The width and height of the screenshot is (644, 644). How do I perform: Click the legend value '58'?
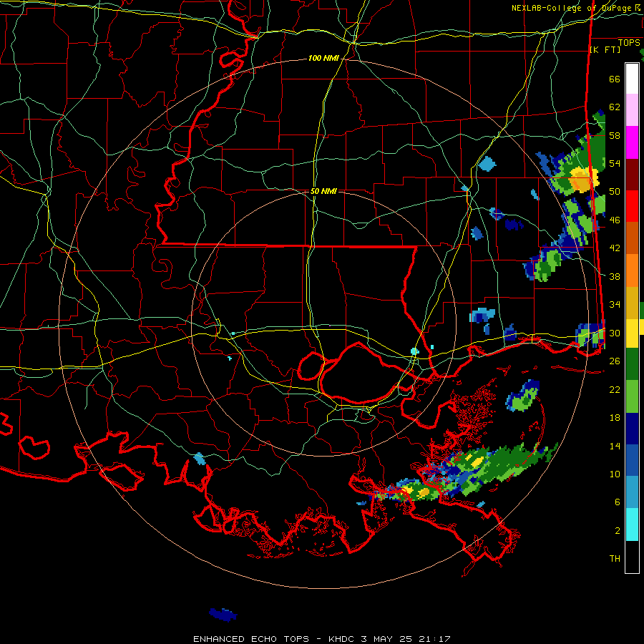pos(615,135)
